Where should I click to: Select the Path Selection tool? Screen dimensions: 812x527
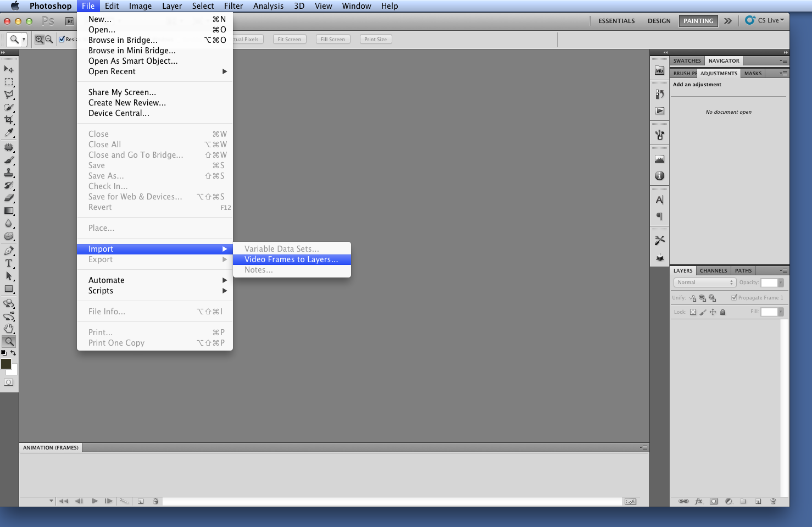click(9, 276)
